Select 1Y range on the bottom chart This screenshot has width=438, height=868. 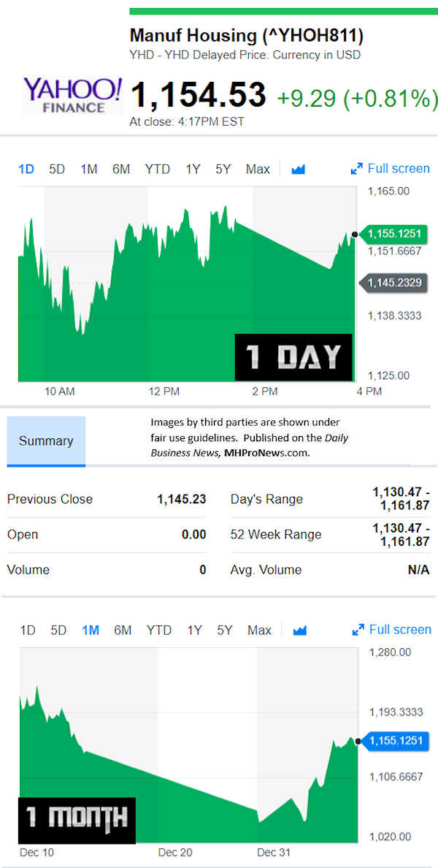tap(195, 631)
